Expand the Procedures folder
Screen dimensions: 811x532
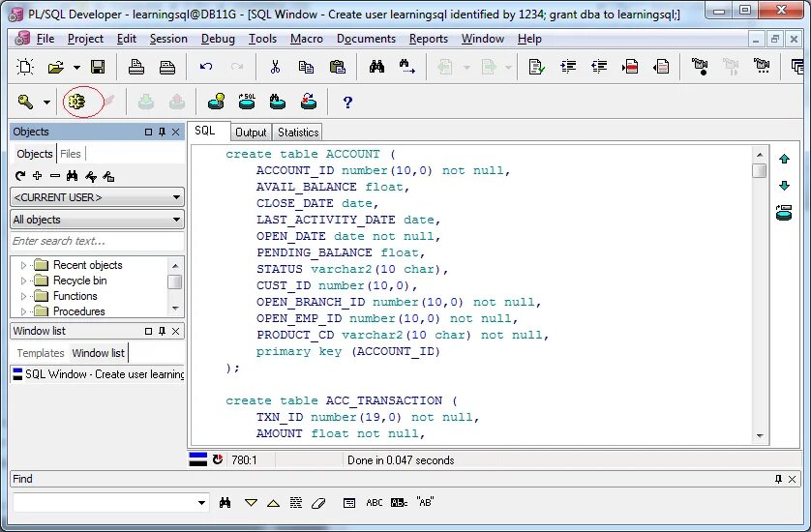click(23, 311)
